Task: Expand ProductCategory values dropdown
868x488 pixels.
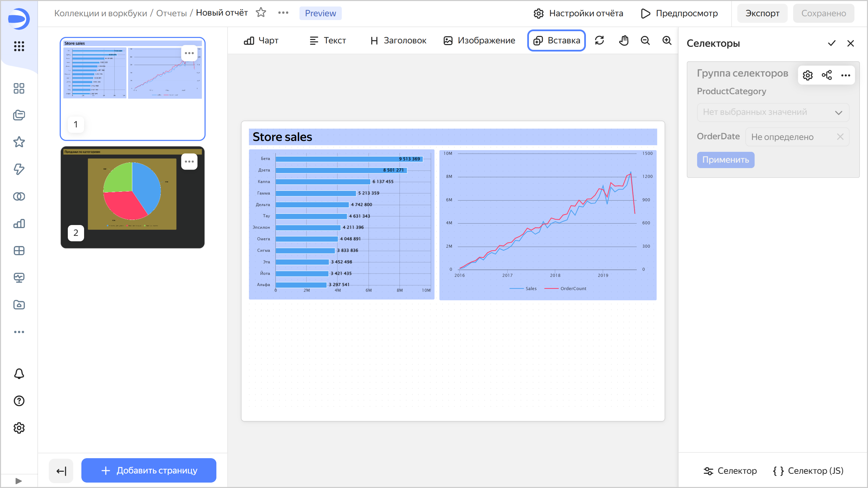Action: (773, 113)
